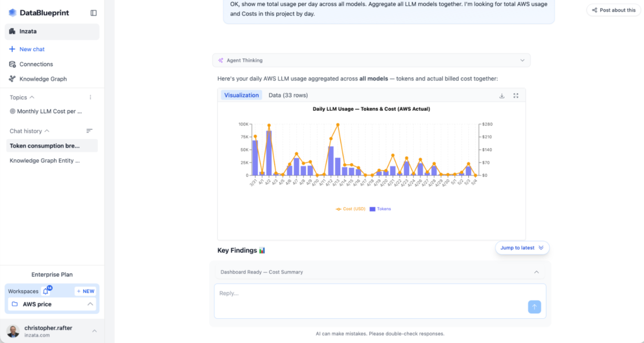Image resolution: width=644 pixels, height=343 pixels.
Task: Click the tall 4/2 tokens bar
Action: pos(269,153)
